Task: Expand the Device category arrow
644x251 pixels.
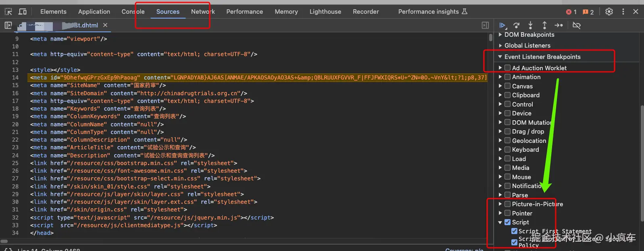Action: tap(500, 113)
